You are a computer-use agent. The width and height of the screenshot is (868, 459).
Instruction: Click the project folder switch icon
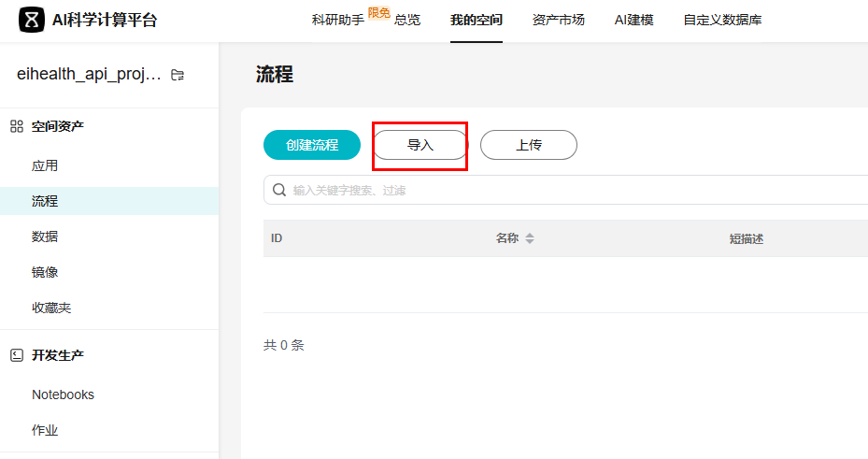[x=178, y=75]
